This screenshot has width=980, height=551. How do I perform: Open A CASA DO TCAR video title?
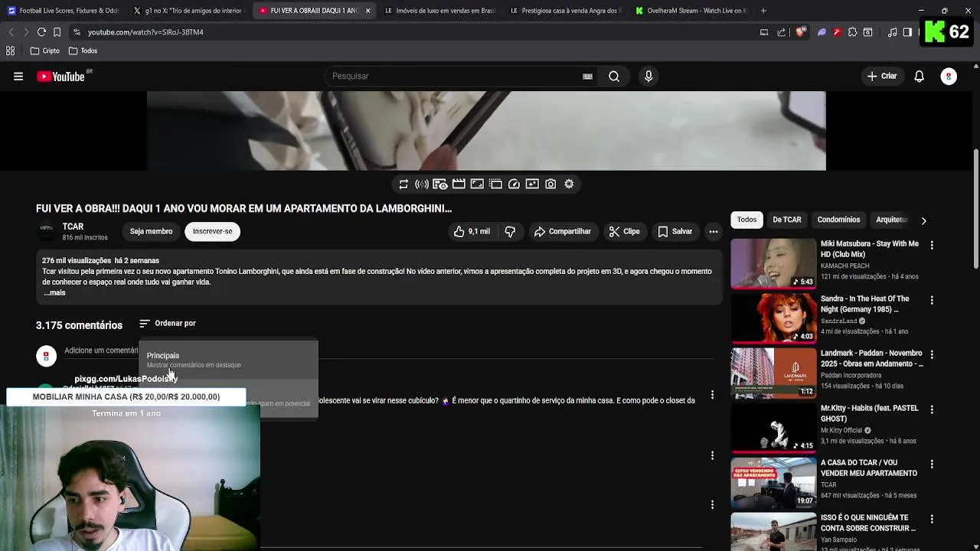869,468
